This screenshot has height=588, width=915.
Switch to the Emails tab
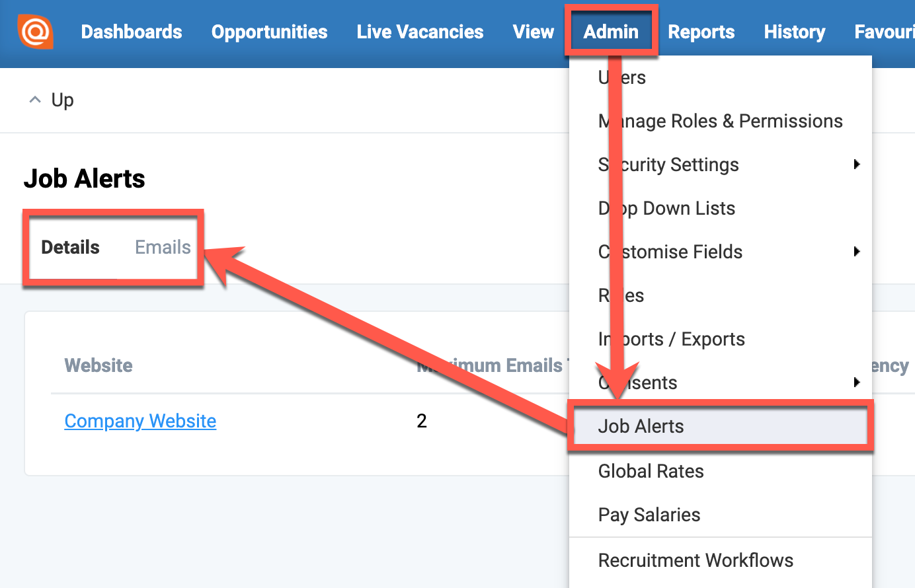(x=163, y=247)
